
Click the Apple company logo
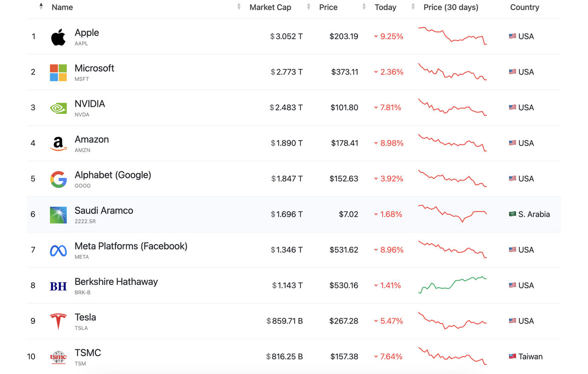click(x=58, y=37)
